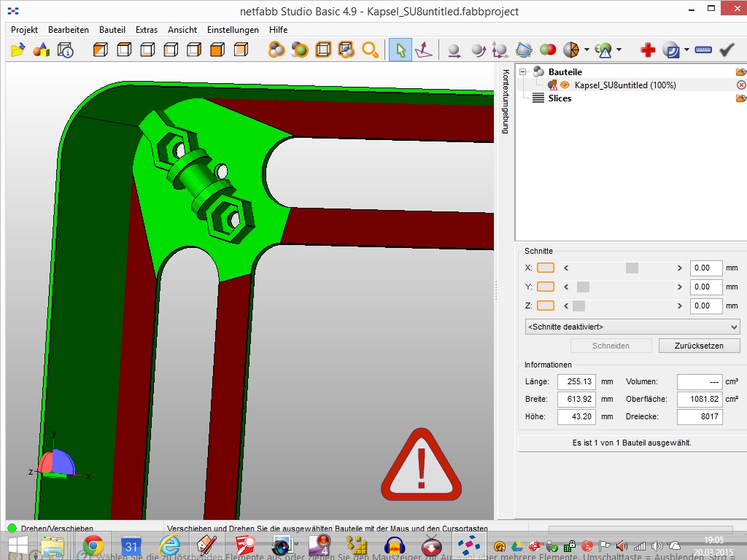Click the X cut slider handle
This screenshot has height=560, width=747.
(x=632, y=268)
